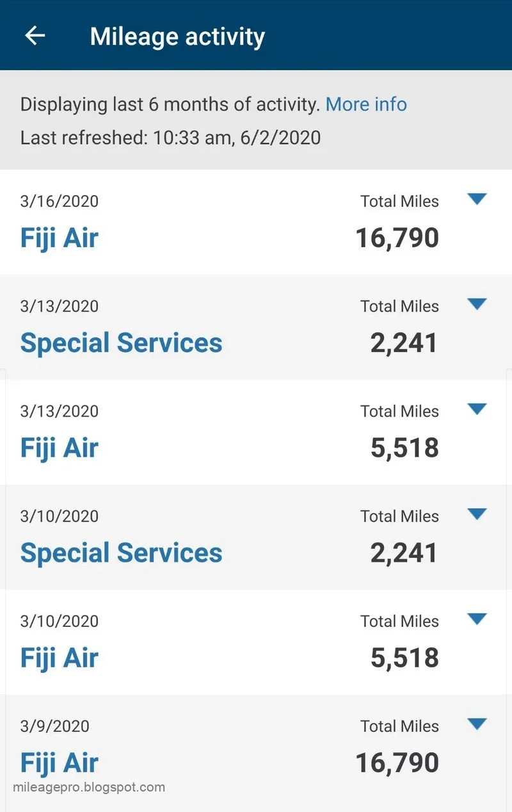Expand the 3/13/2020 Fiji Air arrow
The height and width of the screenshot is (812, 512).
pyautogui.click(x=477, y=409)
